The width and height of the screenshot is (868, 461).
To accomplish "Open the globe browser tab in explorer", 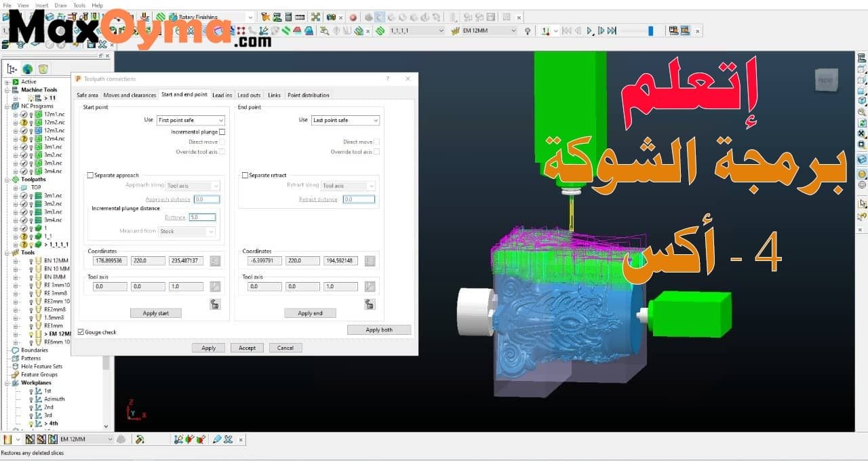I will [27, 68].
